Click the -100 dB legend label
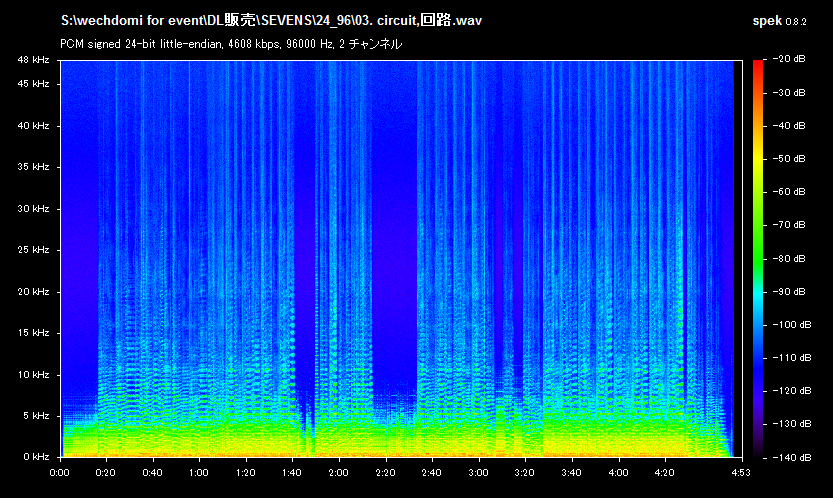The height and width of the screenshot is (498, 833). click(x=792, y=324)
